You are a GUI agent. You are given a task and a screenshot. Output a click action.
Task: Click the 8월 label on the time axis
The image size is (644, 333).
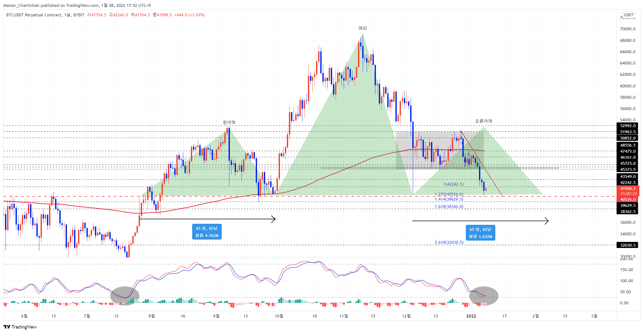[152, 316]
